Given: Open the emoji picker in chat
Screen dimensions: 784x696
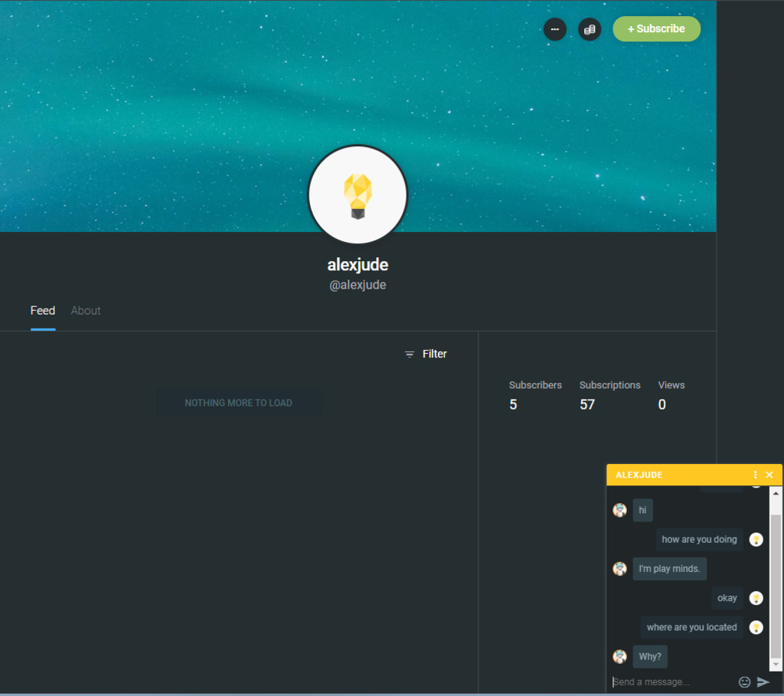Looking at the screenshot, I should tap(744, 681).
